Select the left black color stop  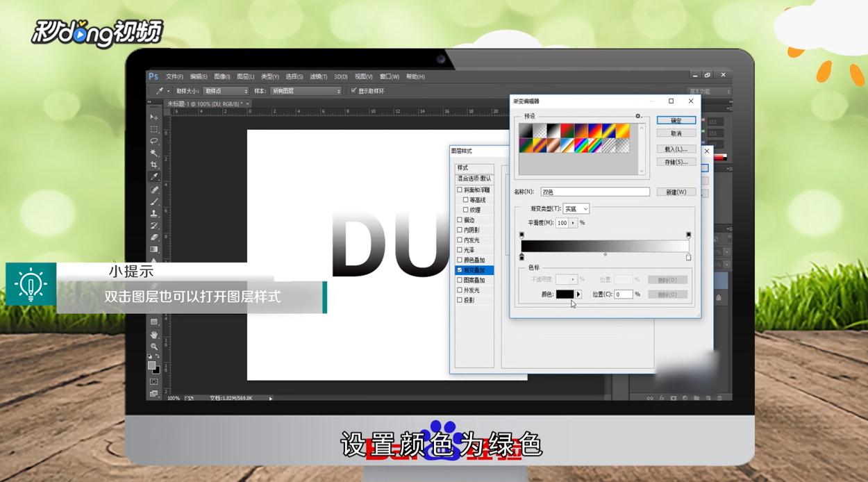coord(522,258)
